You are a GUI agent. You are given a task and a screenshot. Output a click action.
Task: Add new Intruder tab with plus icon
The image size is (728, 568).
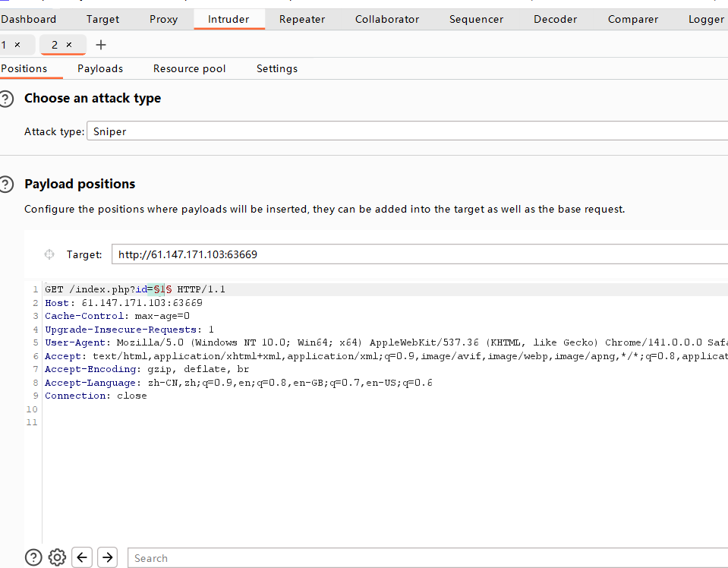(x=101, y=45)
